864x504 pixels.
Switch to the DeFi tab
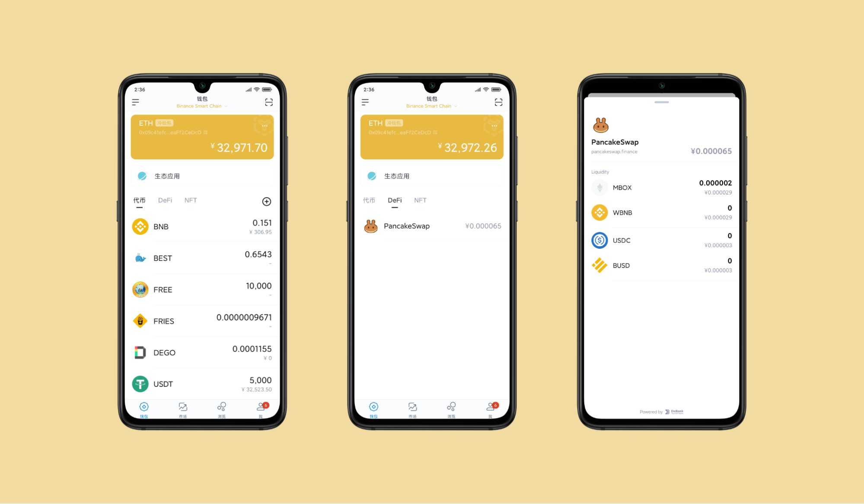(166, 200)
